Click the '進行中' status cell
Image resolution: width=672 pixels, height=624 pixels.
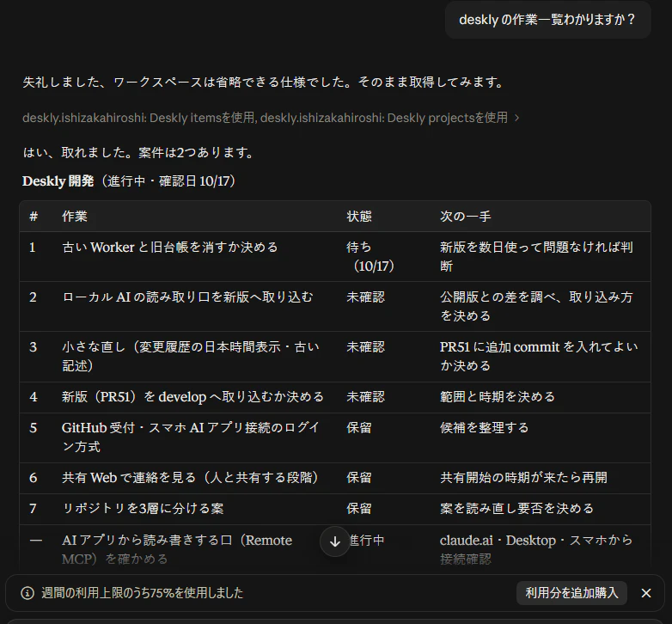pyautogui.click(x=365, y=541)
